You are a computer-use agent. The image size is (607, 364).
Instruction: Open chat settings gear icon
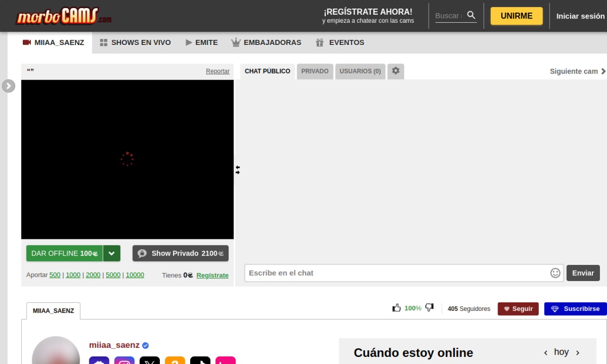click(395, 71)
